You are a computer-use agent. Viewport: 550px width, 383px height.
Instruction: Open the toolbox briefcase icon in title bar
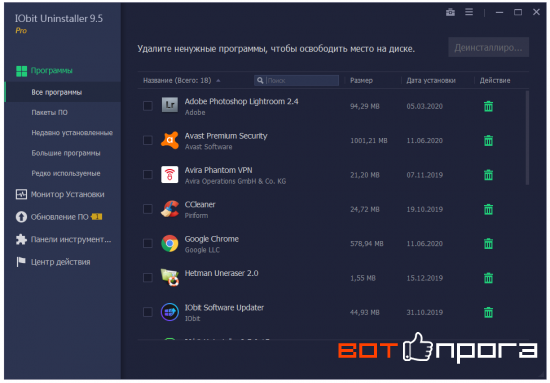click(x=450, y=12)
